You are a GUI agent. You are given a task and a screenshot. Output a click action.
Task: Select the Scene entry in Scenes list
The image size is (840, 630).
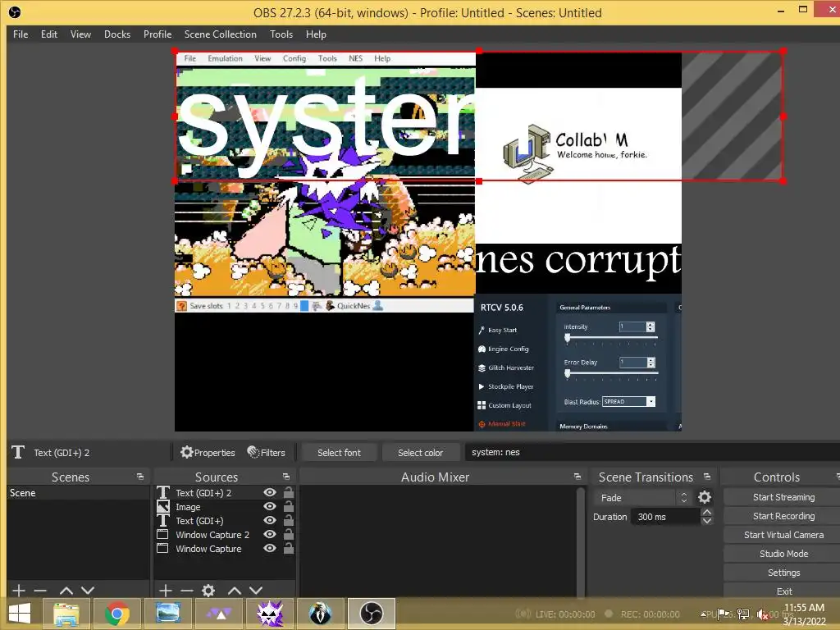click(78, 493)
